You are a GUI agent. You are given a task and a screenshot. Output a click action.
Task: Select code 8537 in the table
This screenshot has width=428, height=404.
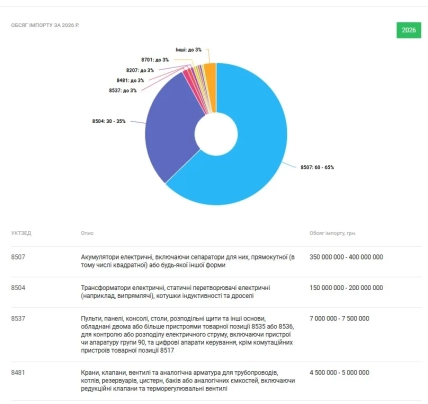(18, 319)
